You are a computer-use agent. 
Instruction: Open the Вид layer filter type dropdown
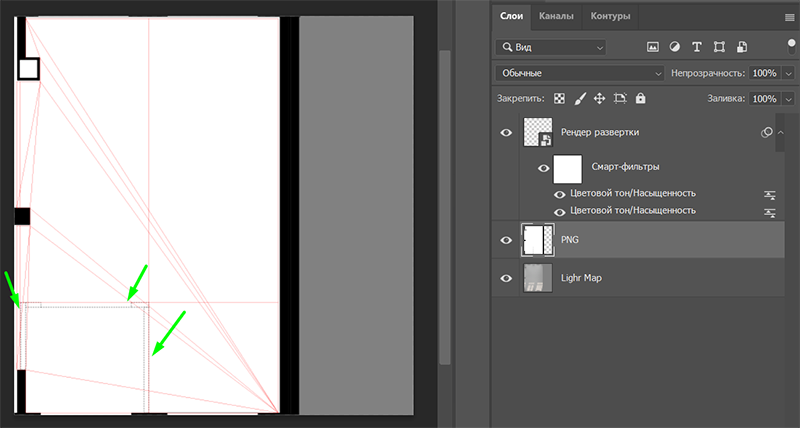pyautogui.click(x=551, y=47)
